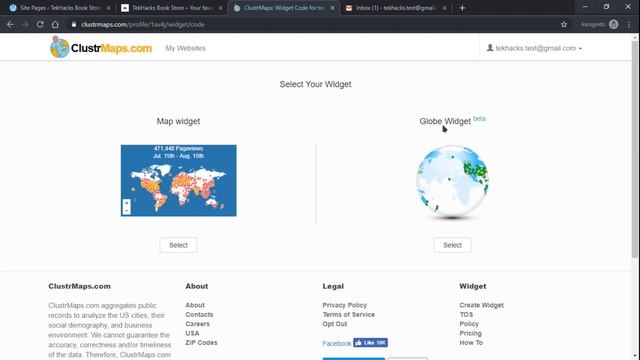Click the Select Your Widget heading
This screenshot has width=640, height=360.
point(316,84)
